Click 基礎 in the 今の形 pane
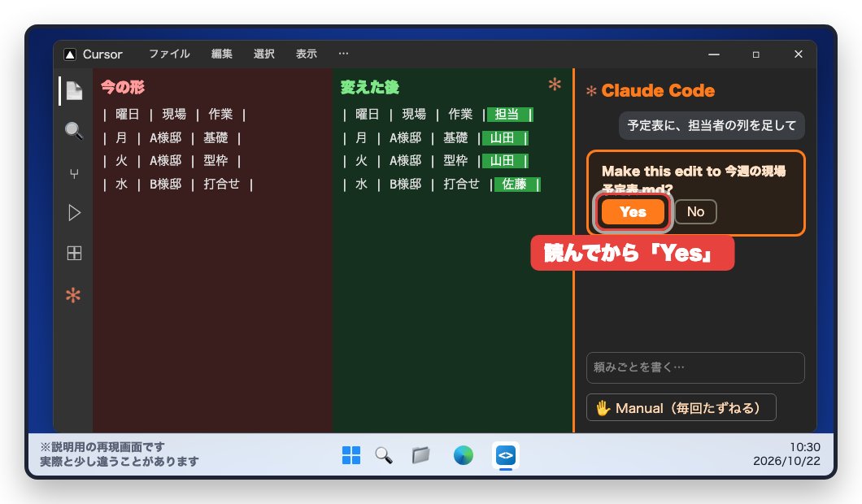This screenshot has width=862, height=504. click(215, 137)
